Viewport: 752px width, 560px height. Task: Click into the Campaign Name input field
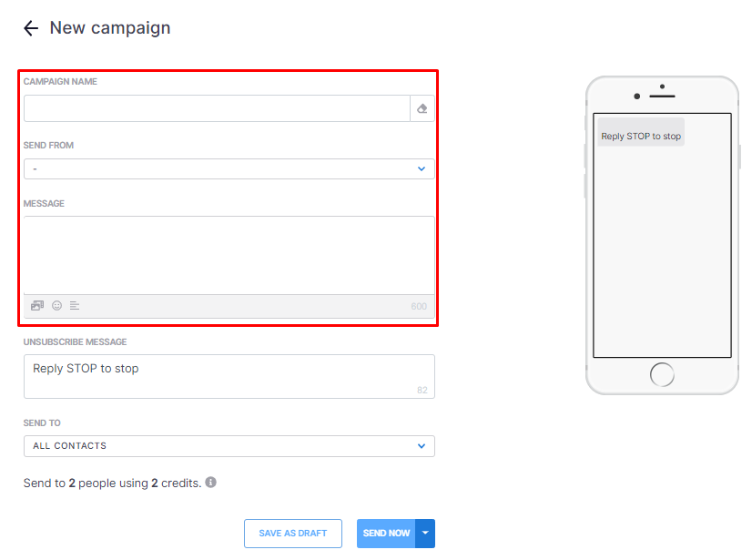(x=217, y=108)
